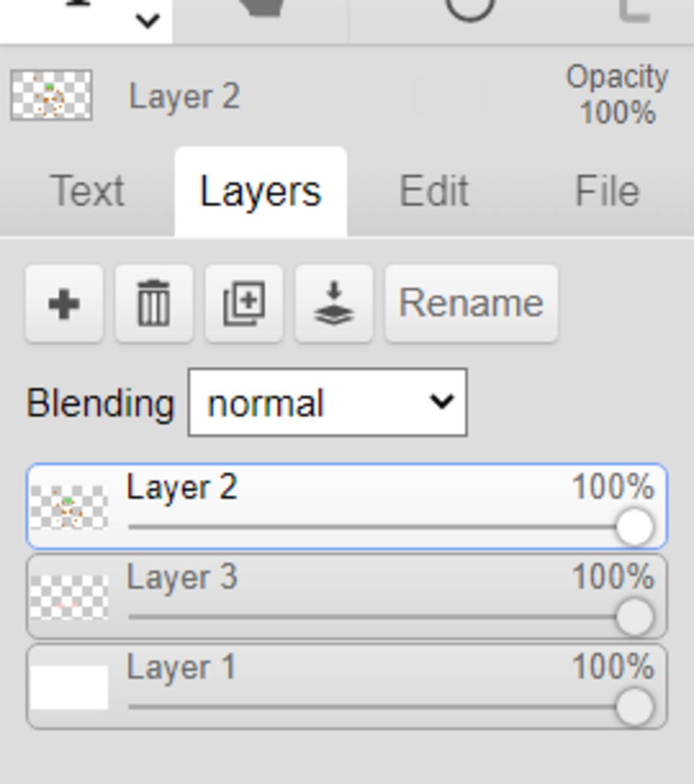Image resolution: width=694 pixels, height=784 pixels.
Task: Select the Layers tab
Action: pyautogui.click(x=260, y=192)
